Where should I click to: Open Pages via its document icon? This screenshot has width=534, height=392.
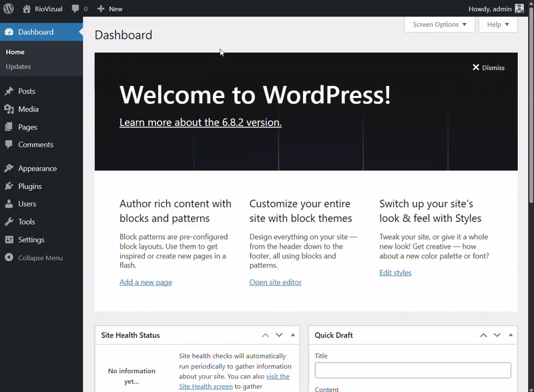(x=9, y=127)
